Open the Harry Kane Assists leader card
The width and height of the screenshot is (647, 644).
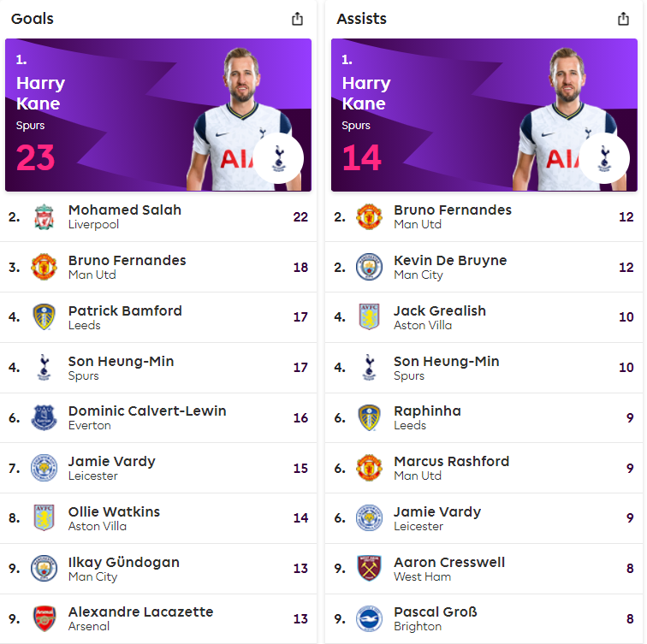484,115
